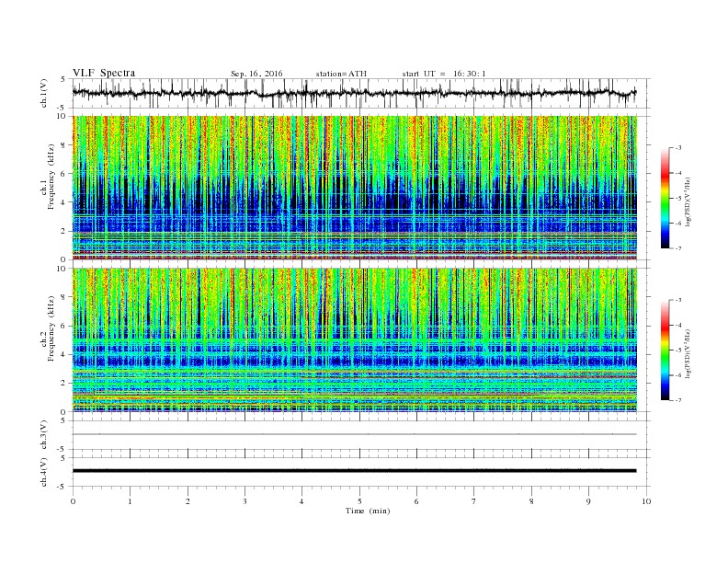Click the 4 kHz tick of ch.2 spectrogram

pos(64,355)
